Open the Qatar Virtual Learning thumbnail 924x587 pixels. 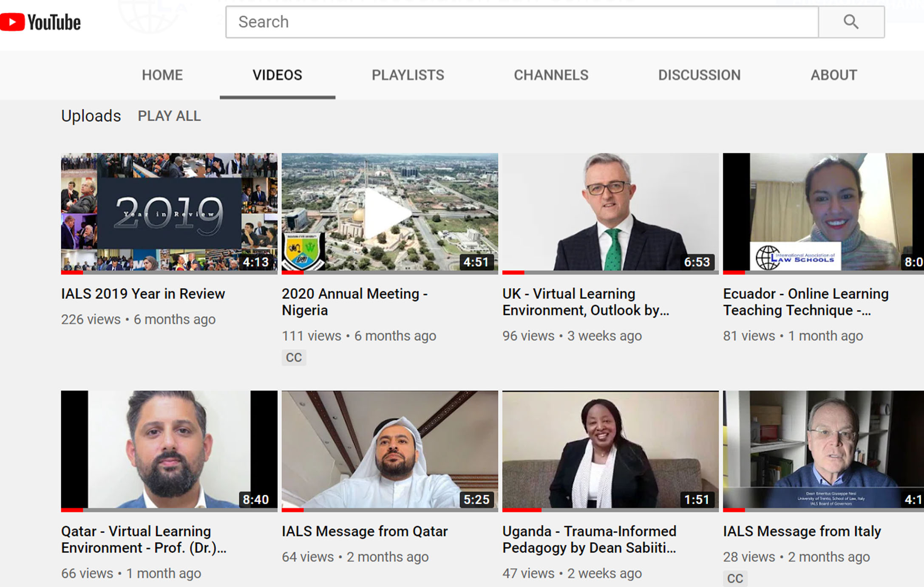pos(169,451)
